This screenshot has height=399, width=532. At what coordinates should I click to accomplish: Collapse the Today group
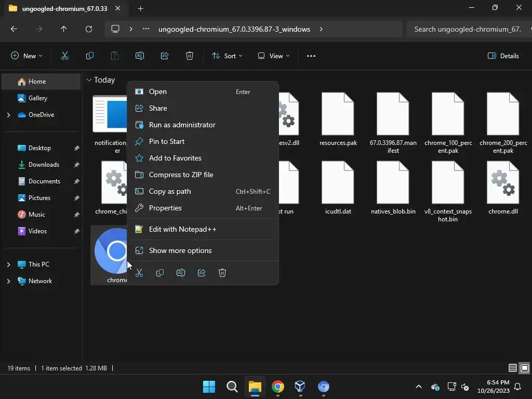point(89,80)
